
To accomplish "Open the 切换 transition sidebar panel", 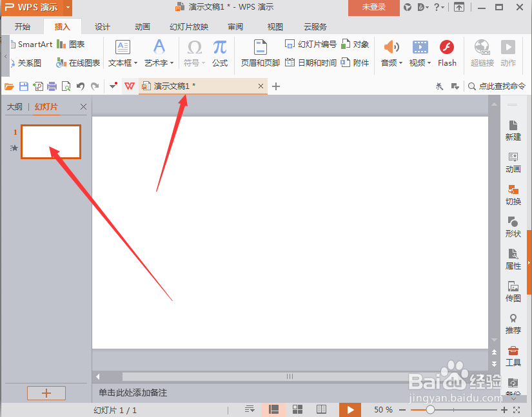I will [513, 195].
